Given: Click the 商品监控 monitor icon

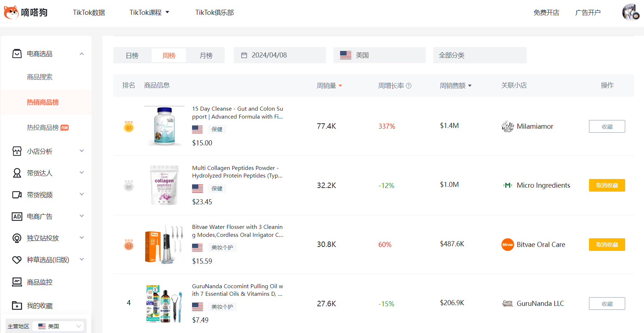Looking at the screenshot, I should 17,282.
